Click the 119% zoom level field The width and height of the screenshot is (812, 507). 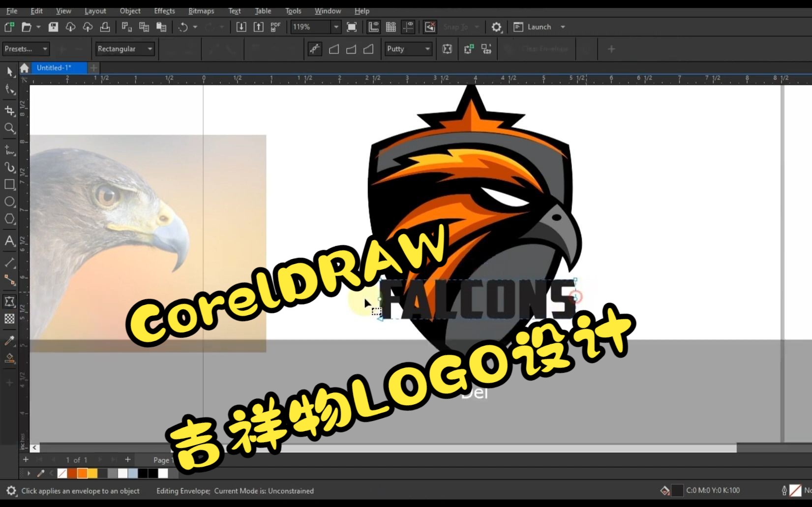(311, 27)
